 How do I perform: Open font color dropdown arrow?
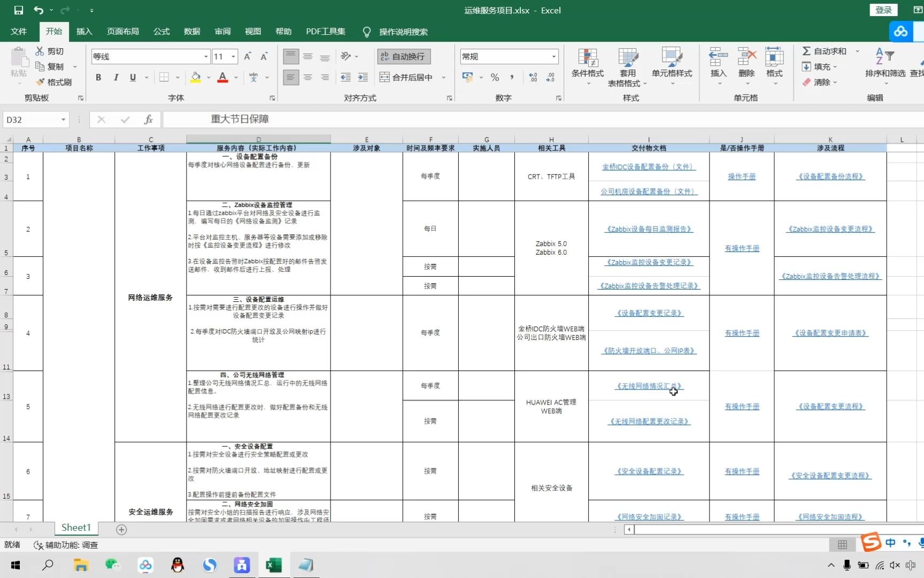tap(236, 77)
